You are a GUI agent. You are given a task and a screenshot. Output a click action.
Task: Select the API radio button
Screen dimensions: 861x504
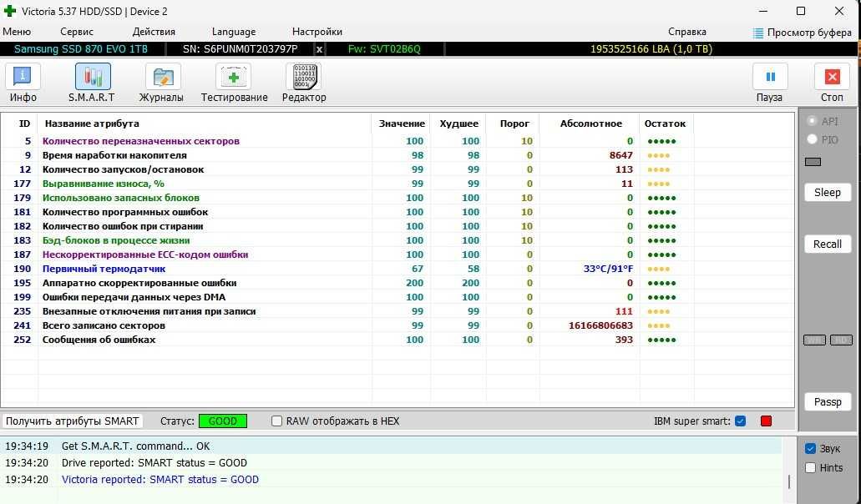pyautogui.click(x=812, y=121)
